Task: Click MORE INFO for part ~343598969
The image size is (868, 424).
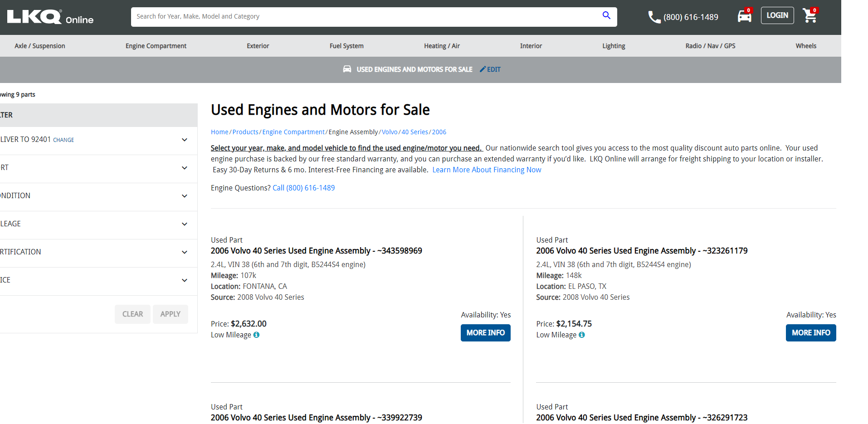Action: coord(486,333)
